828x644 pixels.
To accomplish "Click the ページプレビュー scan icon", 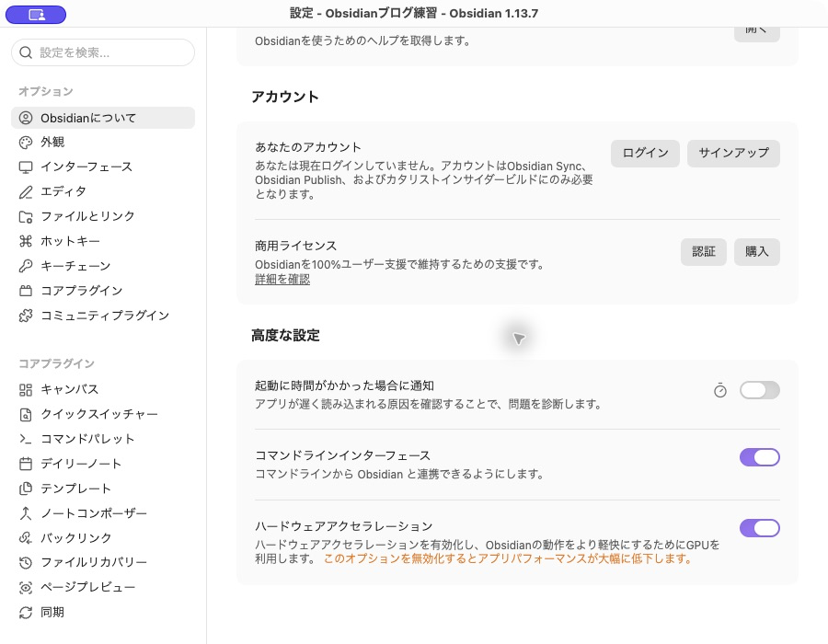I will 26,588.
